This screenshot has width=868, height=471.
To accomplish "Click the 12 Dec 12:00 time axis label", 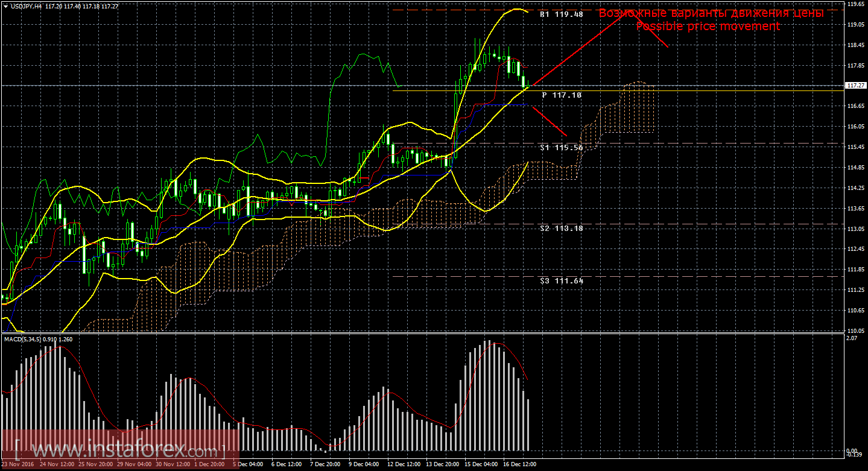I will [x=404, y=464].
